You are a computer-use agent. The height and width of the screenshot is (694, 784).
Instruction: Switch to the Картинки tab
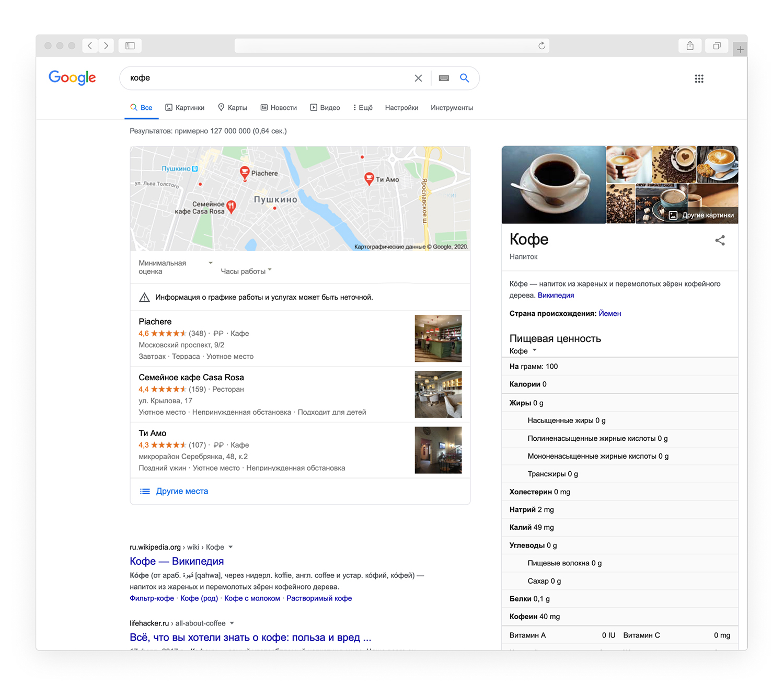pos(185,108)
